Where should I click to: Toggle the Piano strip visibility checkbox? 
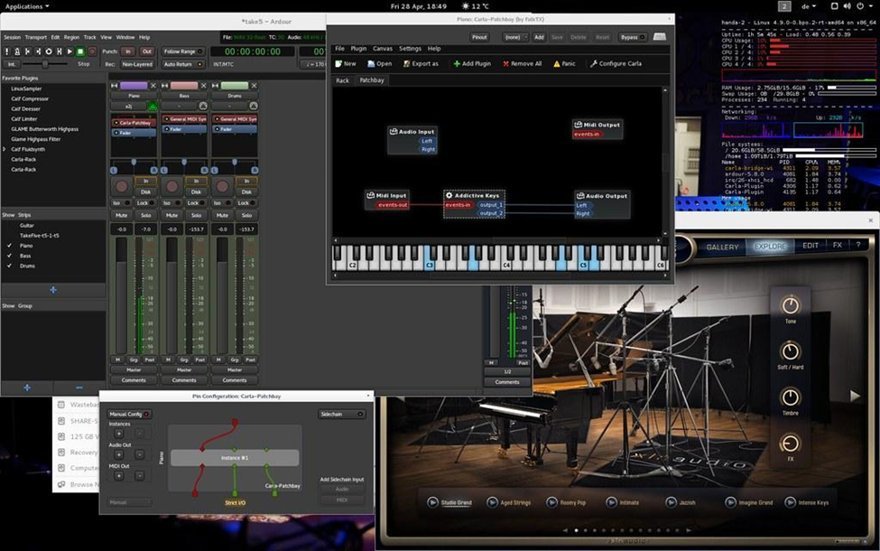coord(10,246)
